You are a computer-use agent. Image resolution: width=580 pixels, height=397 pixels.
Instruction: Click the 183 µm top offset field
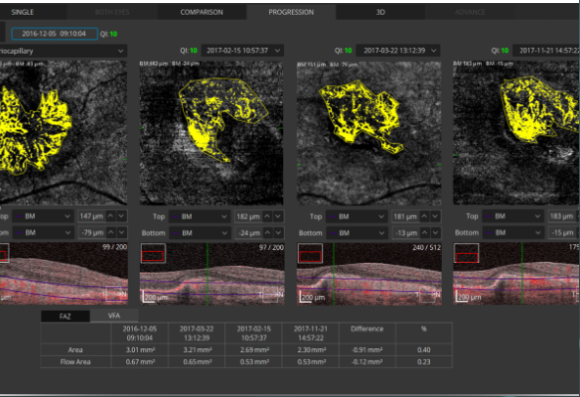pyautogui.click(x=562, y=216)
